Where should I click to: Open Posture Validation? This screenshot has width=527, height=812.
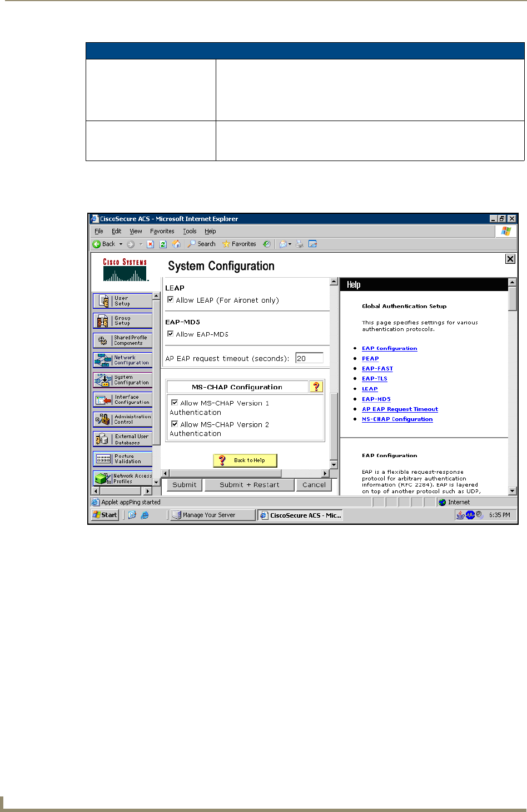pyautogui.click(x=122, y=459)
